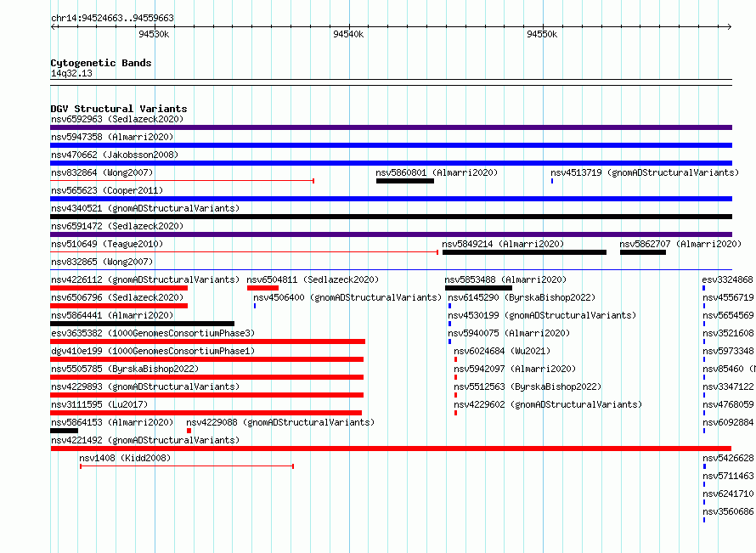Open nsv5864153 (Almarri2020) label
The height and width of the screenshot is (553, 756).
coord(112,422)
